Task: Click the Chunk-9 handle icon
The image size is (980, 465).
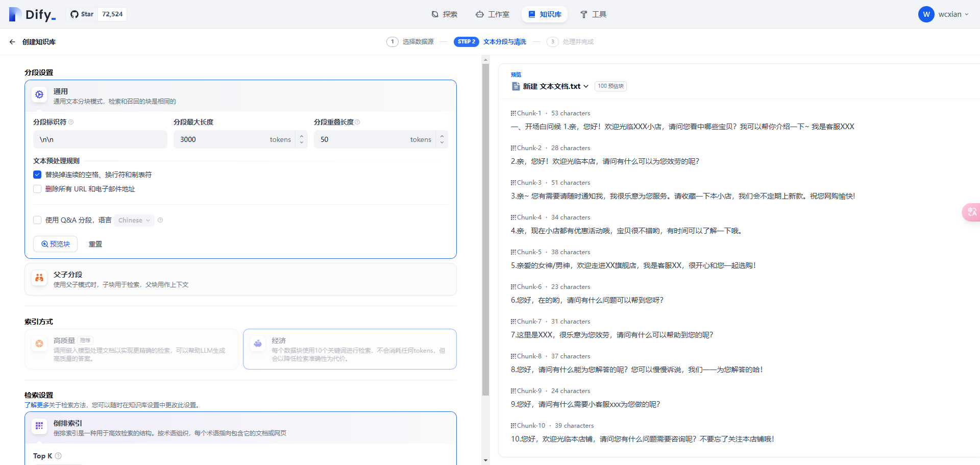Action: click(513, 391)
